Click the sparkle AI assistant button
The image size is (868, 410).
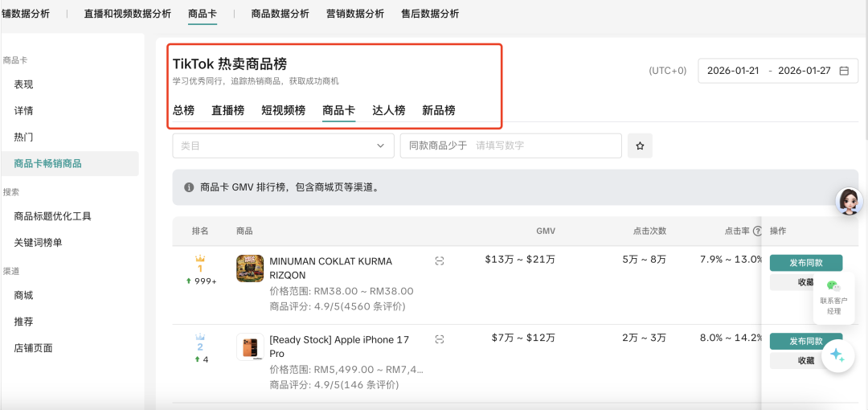[837, 355]
